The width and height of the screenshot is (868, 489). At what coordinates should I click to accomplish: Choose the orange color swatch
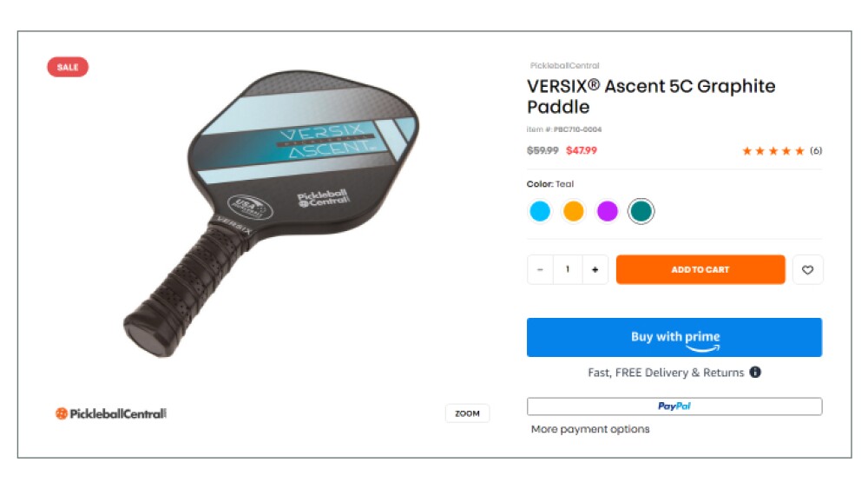coord(574,211)
